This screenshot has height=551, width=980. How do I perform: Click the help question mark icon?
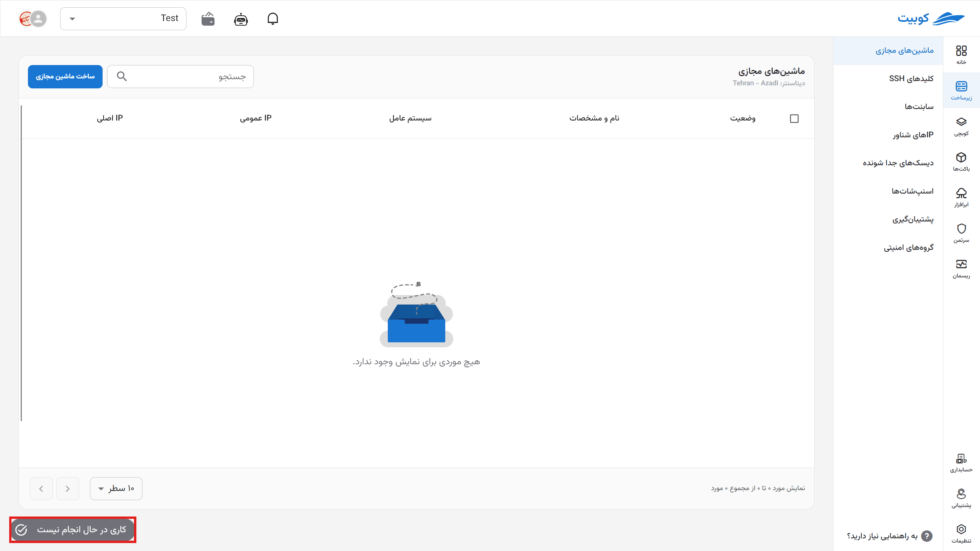tap(927, 536)
